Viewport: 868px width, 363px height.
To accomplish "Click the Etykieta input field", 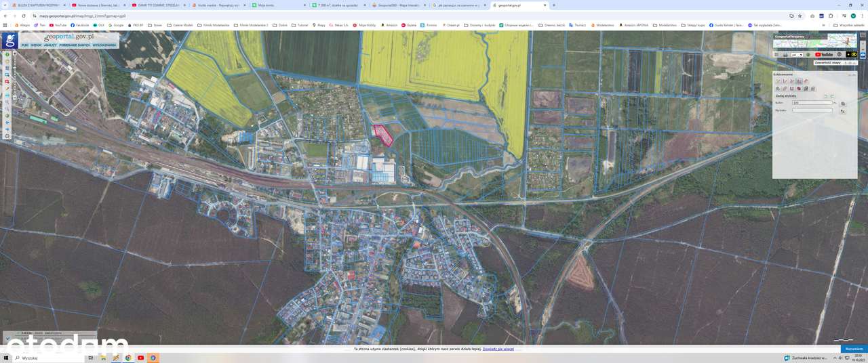I will pos(812,110).
